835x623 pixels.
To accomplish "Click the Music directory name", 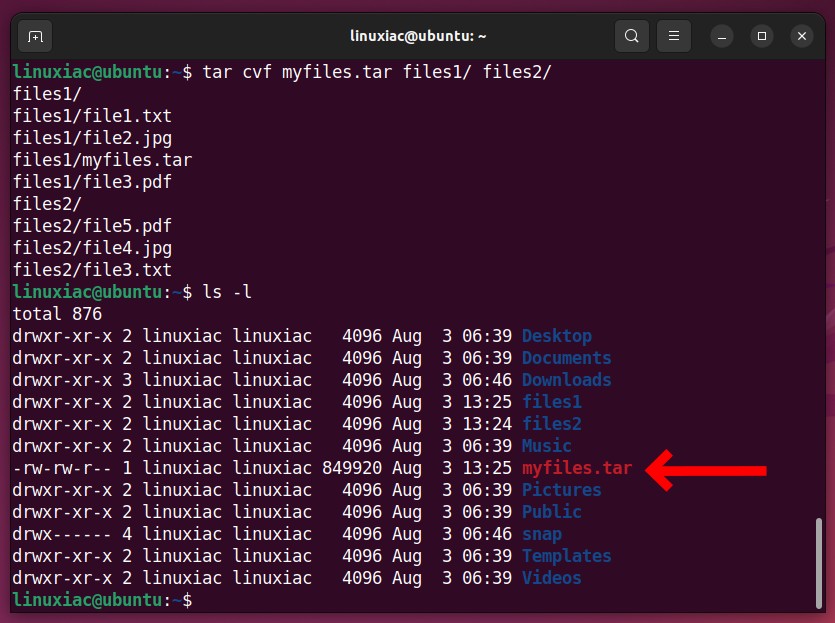I will (546, 446).
